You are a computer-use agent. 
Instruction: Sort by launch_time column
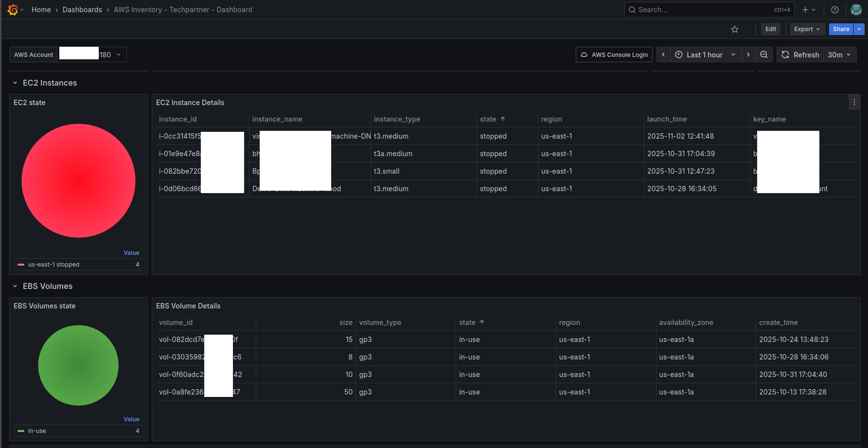(x=667, y=119)
